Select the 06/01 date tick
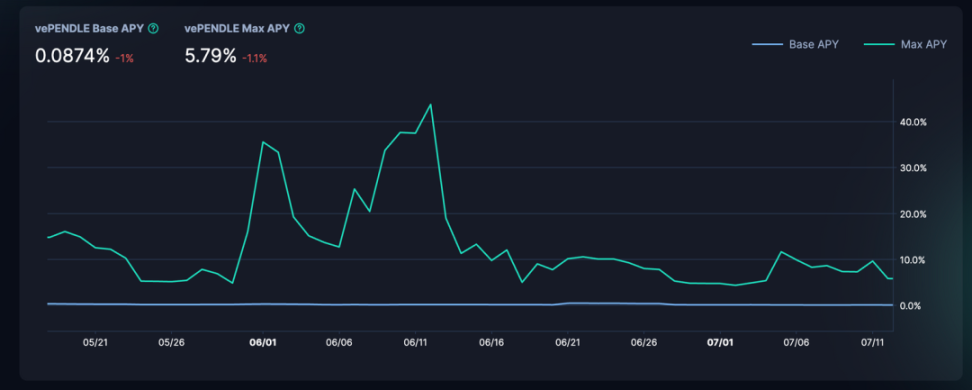 pos(263,342)
